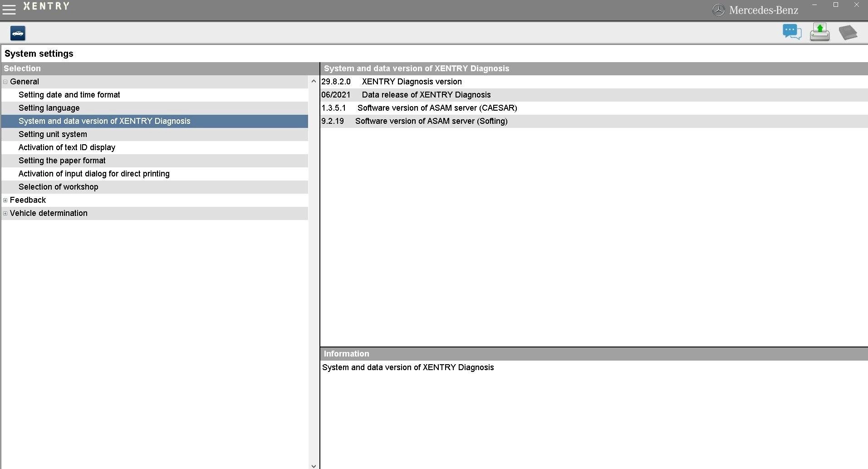Maximize the XENTRY window
Screen dimensions: 868x469
point(836,5)
